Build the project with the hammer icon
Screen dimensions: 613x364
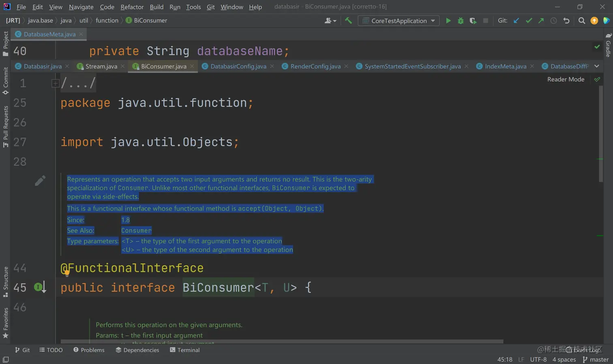point(348,21)
